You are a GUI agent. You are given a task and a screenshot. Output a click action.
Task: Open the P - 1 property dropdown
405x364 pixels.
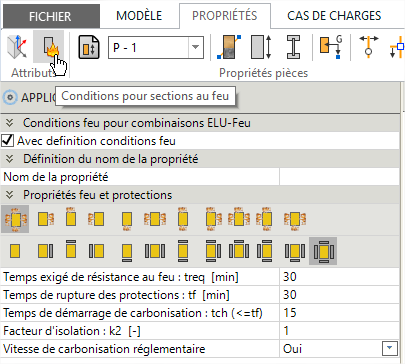[195, 48]
